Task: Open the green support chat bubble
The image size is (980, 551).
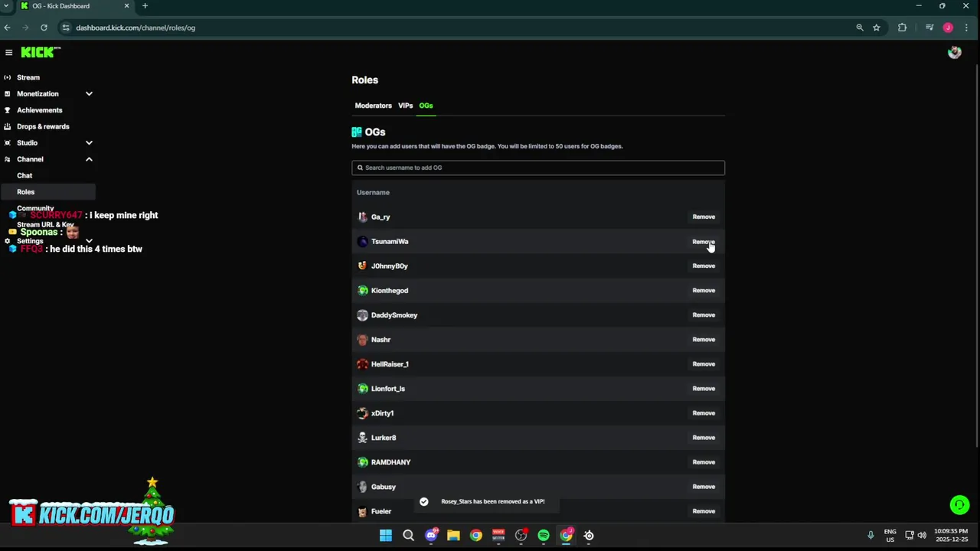Action: point(959,505)
